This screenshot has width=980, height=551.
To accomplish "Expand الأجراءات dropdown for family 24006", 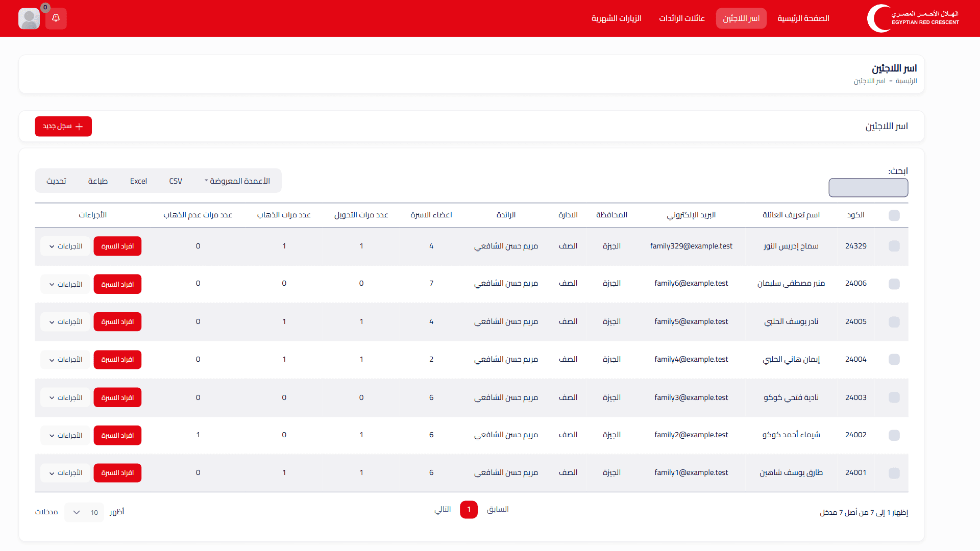I will (65, 284).
